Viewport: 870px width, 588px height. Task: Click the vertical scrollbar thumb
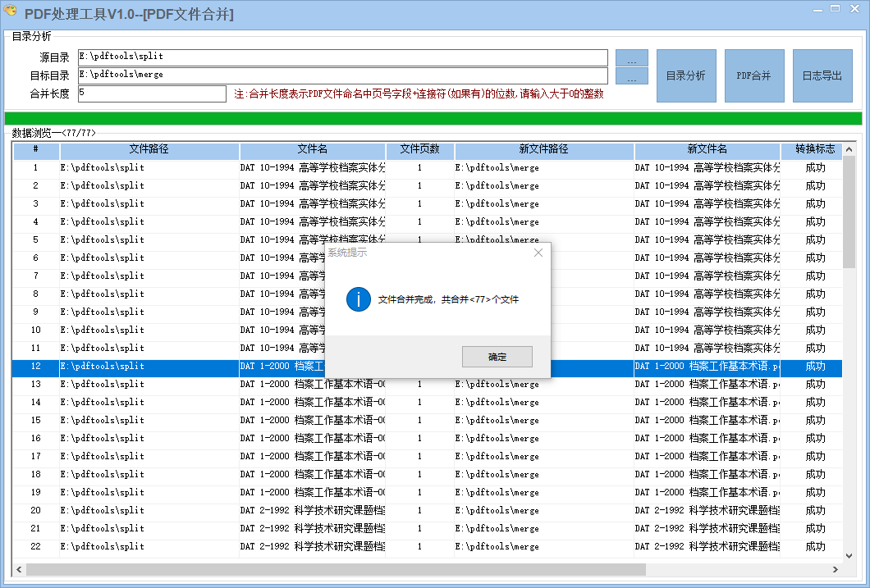point(849,212)
